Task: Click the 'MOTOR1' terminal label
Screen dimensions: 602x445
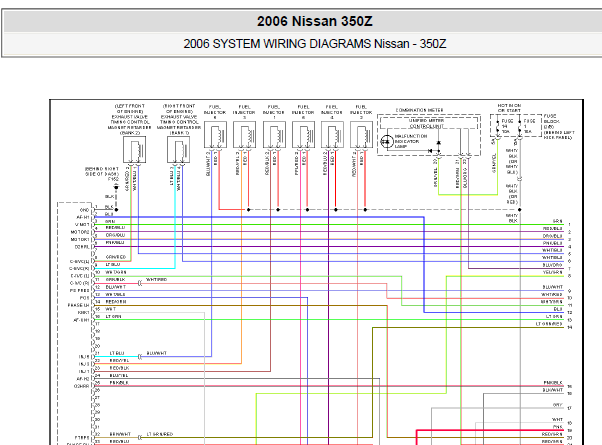Action: tap(80, 239)
